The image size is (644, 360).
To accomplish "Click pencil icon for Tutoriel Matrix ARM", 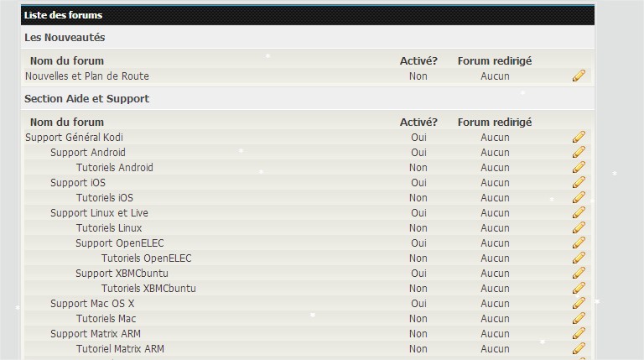I will pos(579,348).
